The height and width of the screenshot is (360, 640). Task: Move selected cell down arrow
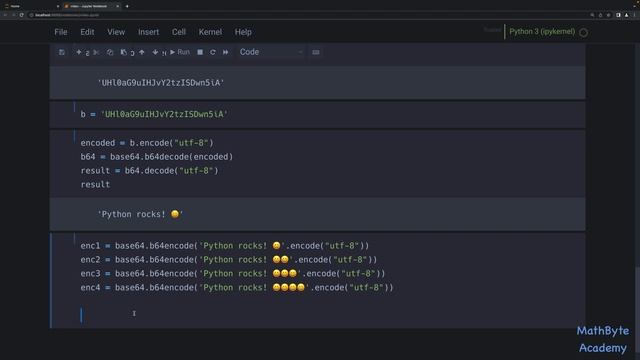[155, 52]
